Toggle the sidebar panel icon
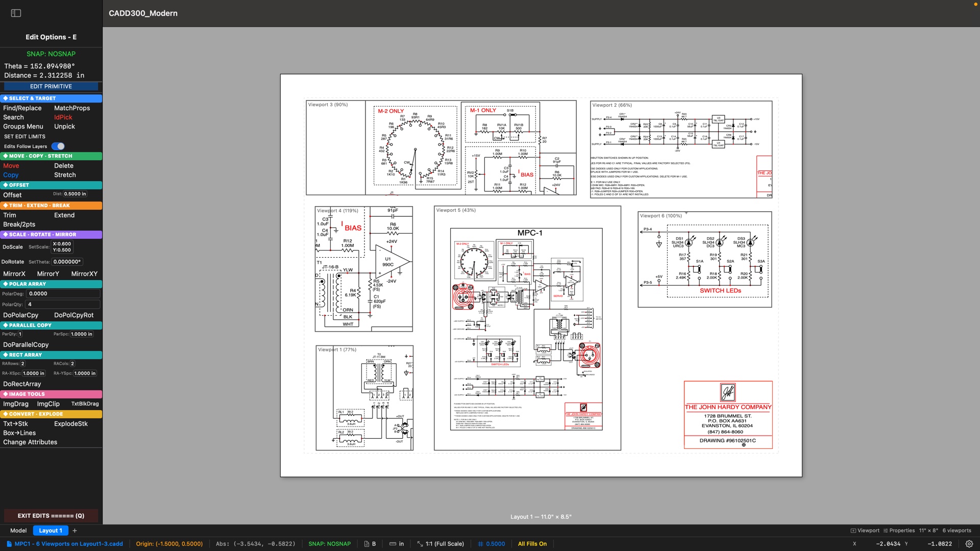980x551 pixels. 16,13
